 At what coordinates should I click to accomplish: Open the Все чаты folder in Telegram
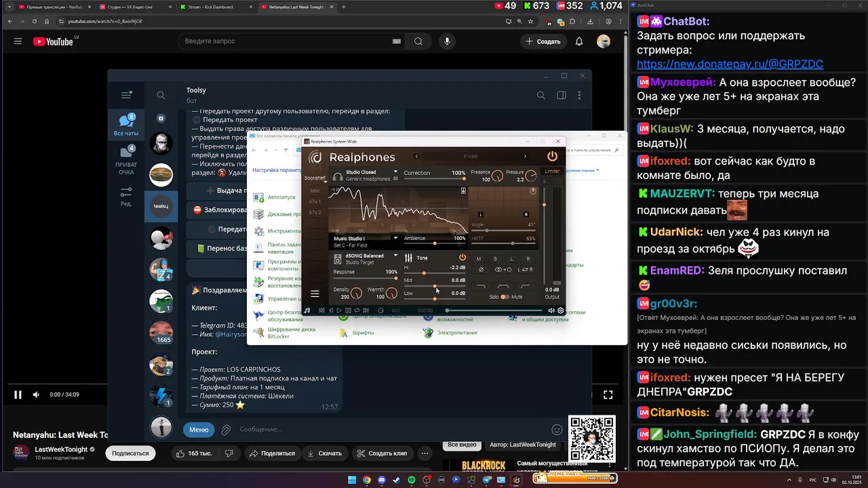click(x=126, y=125)
